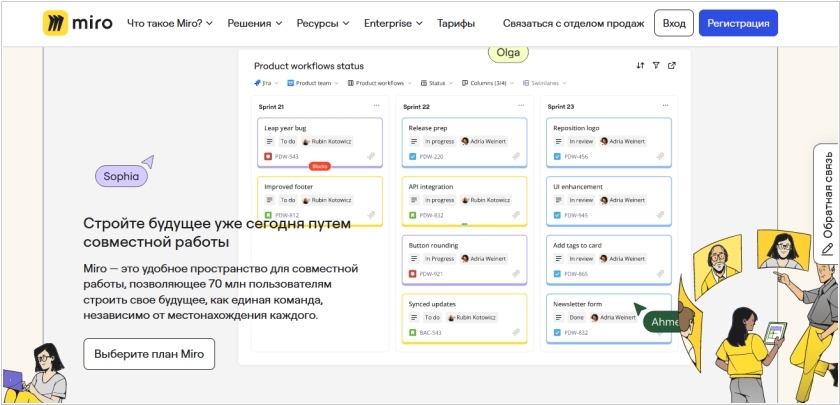The width and height of the screenshot is (840, 405).
Task: Click the open-in-new-window icon
Action: coord(672,66)
